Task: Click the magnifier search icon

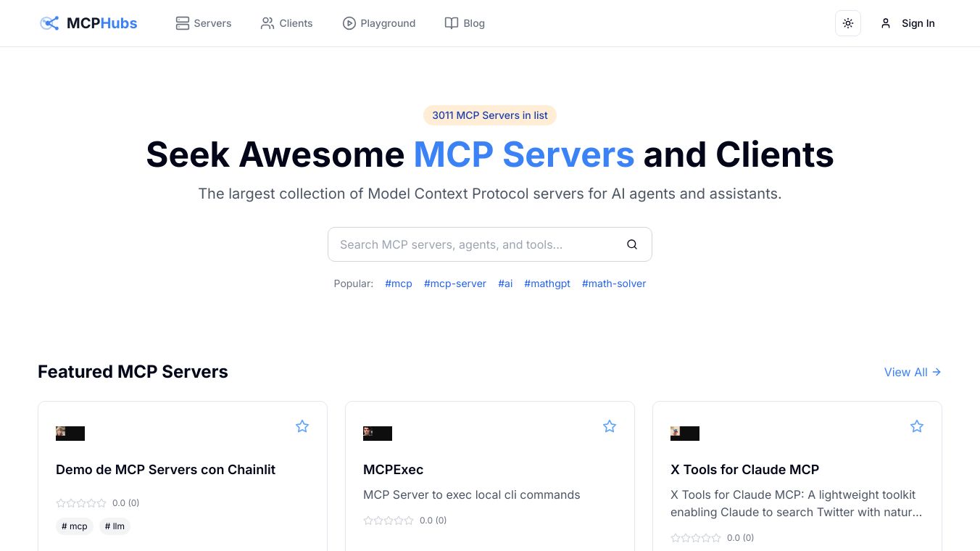Action: click(x=632, y=244)
